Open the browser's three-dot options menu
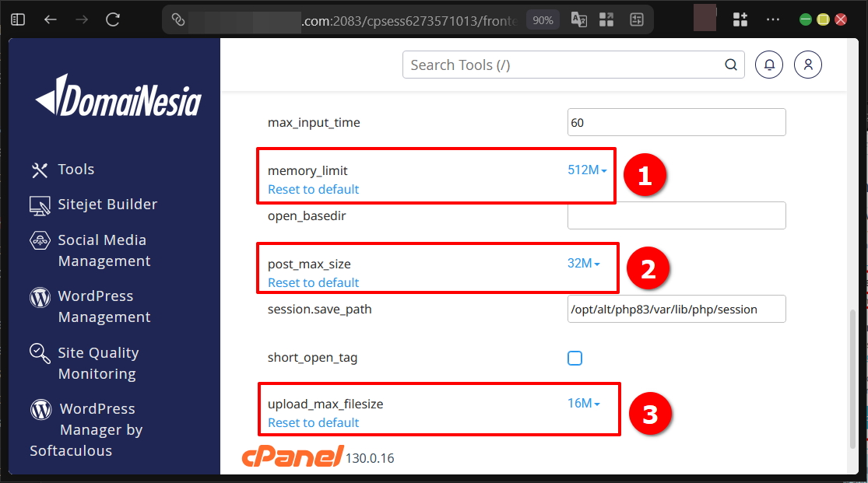Screen dimensions: 868x483 (x=773, y=19)
